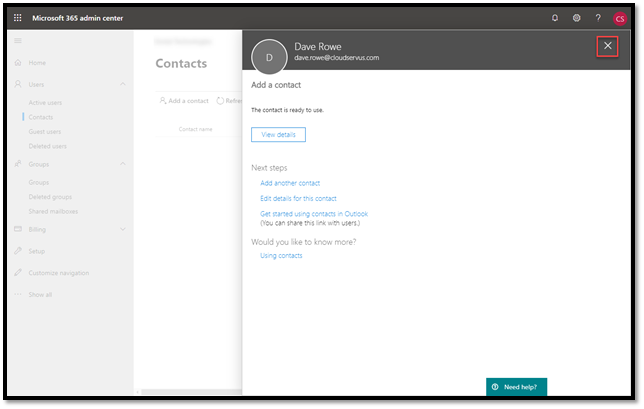Click the Dave Rowe avatar circle
644x409 pixels.
click(269, 57)
